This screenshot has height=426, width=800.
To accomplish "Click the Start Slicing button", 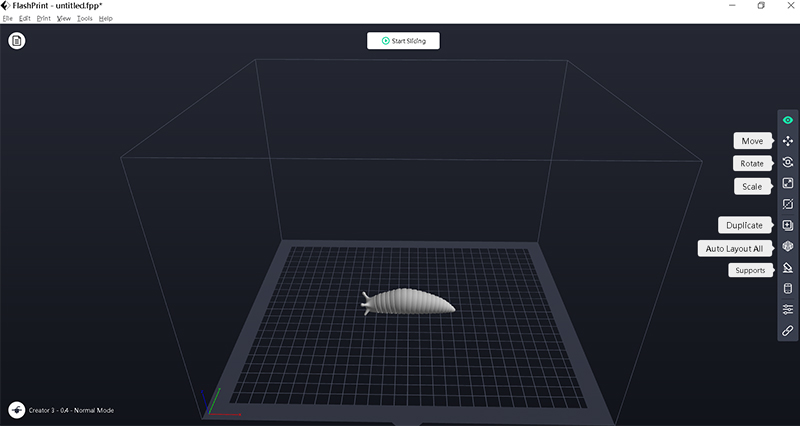I will click(403, 41).
